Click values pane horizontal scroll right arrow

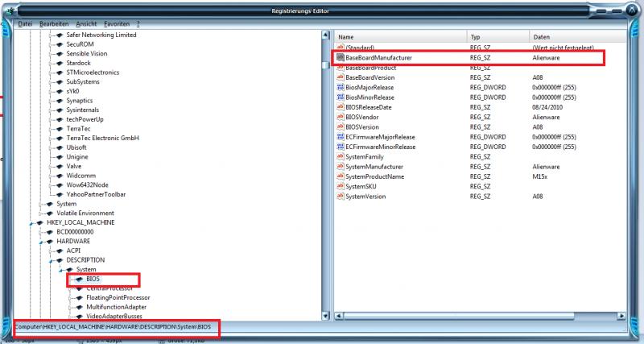pos(621,316)
